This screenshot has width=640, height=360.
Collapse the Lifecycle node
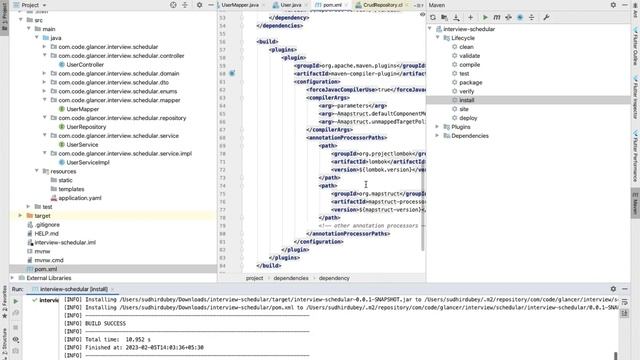(x=438, y=38)
